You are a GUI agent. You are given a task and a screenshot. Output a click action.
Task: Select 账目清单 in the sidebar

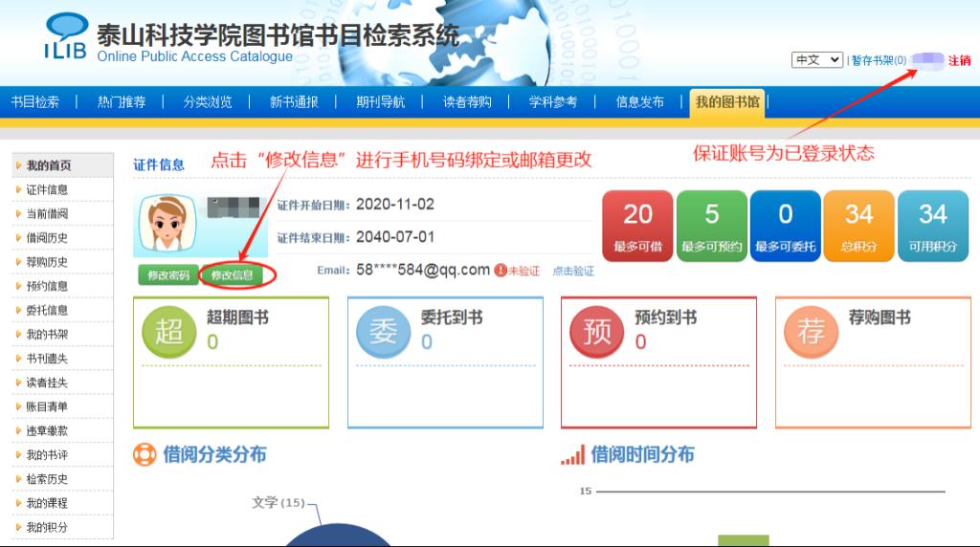pyautogui.click(x=62, y=406)
